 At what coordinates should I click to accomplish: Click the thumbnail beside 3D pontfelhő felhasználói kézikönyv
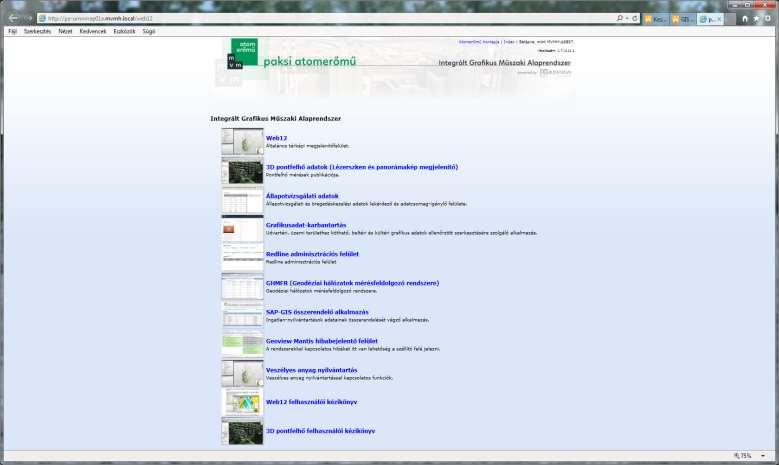click(x=242, y=431)
